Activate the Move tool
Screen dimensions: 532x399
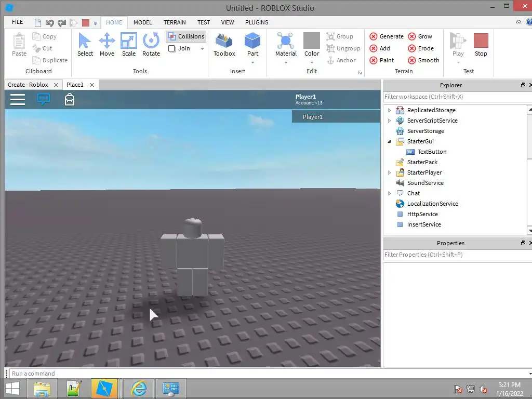click(107, 44)
